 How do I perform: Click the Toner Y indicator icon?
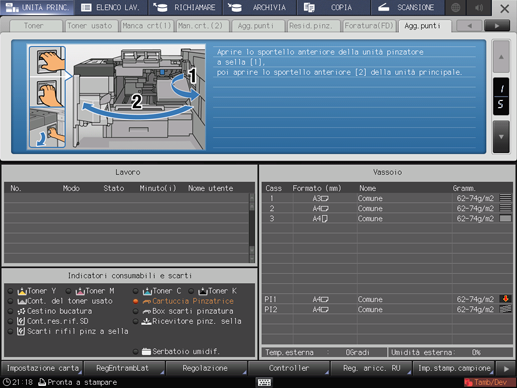click(22, 291)
